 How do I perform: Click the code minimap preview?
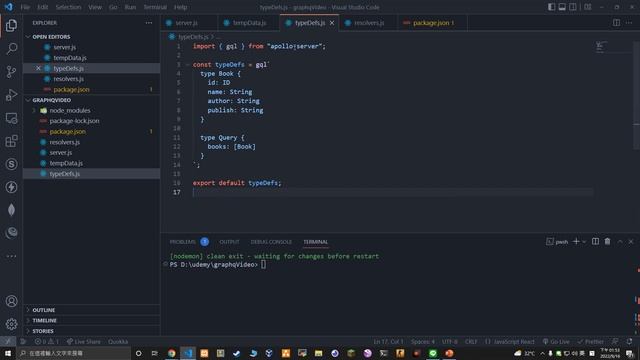(x=601, y=47)
